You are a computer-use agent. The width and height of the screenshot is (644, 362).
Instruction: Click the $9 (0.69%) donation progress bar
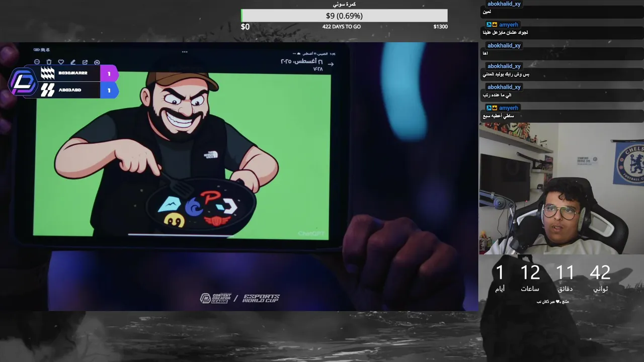(344, 16)
